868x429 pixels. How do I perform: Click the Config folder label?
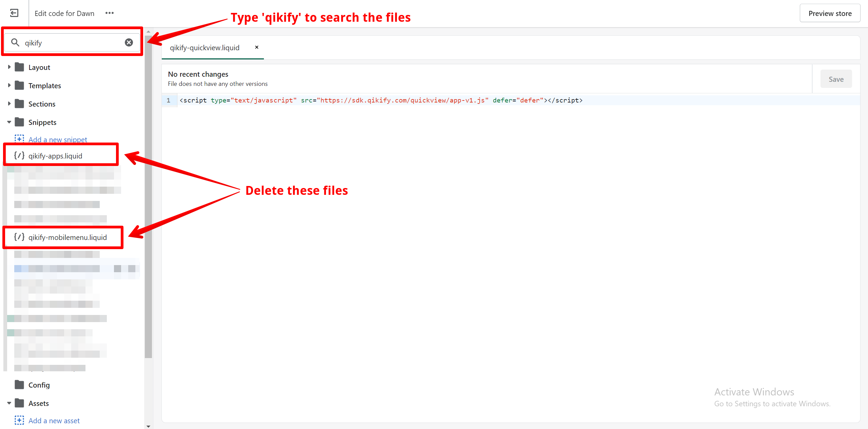coord(39,385)
